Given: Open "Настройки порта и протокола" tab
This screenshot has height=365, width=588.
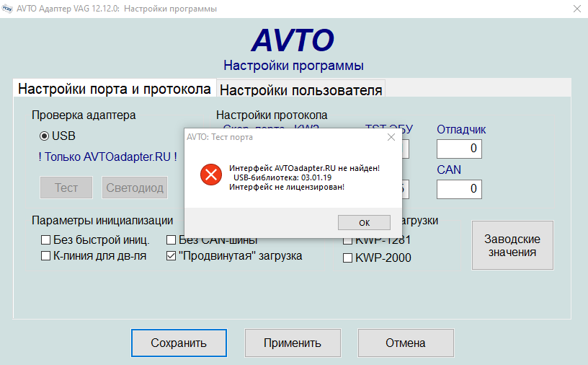Looking at the screenshot, I should 114,89.
